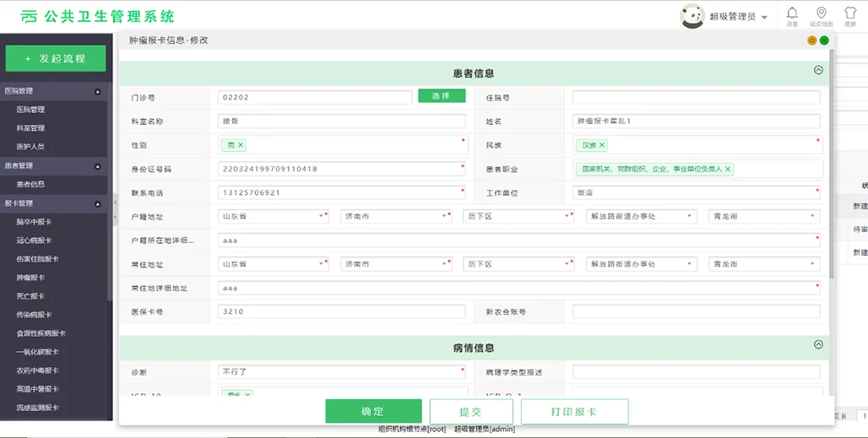Click the green close dialog button
Viewport: 868px width, 438px height.
824,41
